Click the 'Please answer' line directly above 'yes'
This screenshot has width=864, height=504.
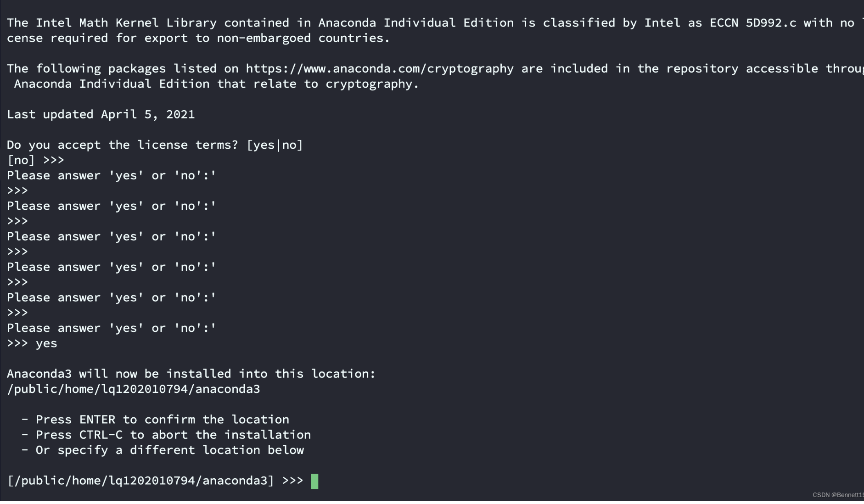coord(111,328)
